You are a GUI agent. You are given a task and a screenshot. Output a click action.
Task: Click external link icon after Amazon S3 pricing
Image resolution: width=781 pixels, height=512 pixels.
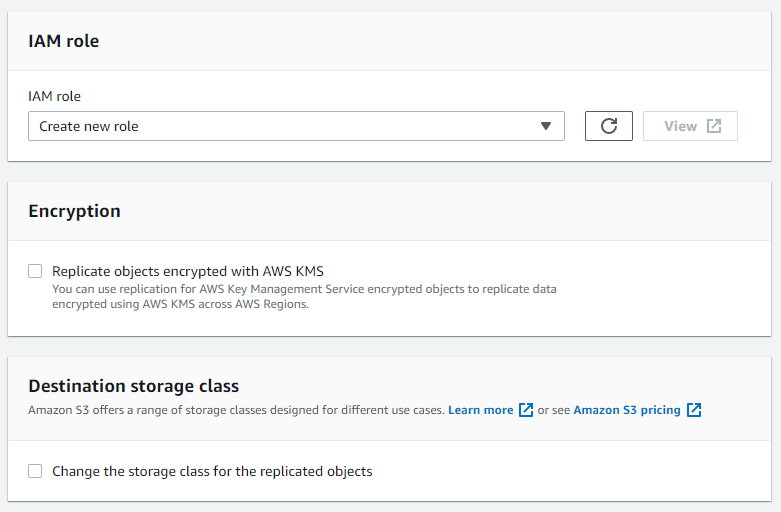(x=694, y=410)
